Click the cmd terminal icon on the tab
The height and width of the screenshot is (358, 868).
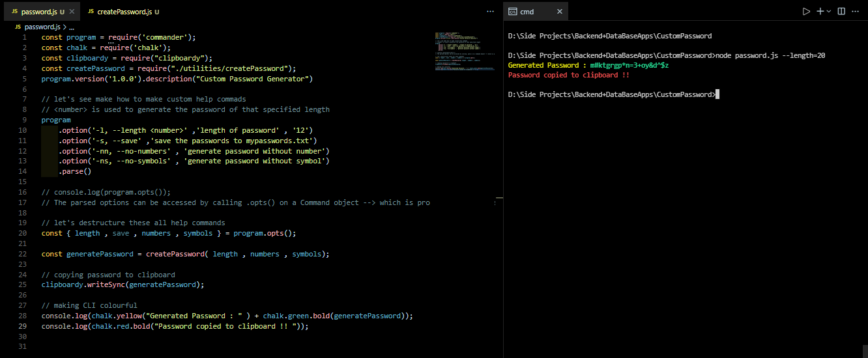[513, 12]
